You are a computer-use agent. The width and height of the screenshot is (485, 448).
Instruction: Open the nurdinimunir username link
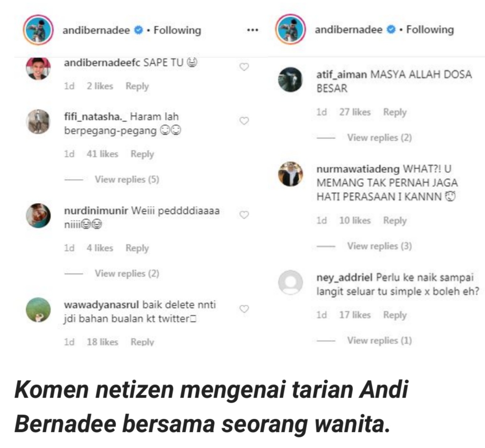(96, 211)
